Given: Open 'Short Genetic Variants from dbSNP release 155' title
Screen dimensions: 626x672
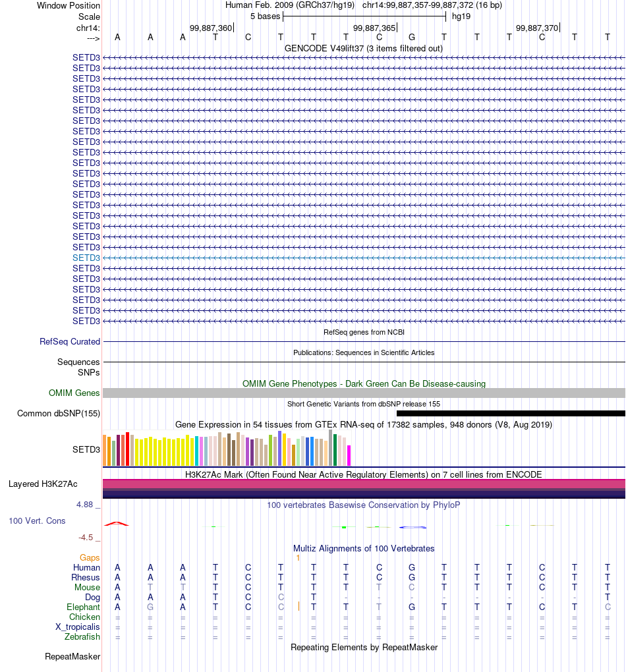Looking at the screenshot, I should coord(364,404).
